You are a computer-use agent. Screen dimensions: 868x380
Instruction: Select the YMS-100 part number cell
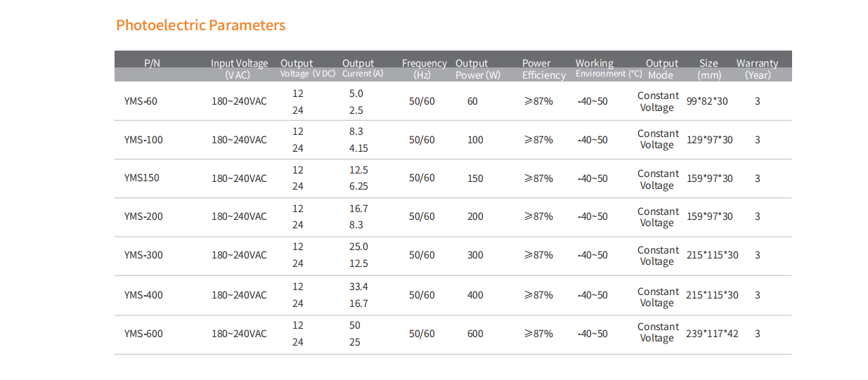click(143, 140)
